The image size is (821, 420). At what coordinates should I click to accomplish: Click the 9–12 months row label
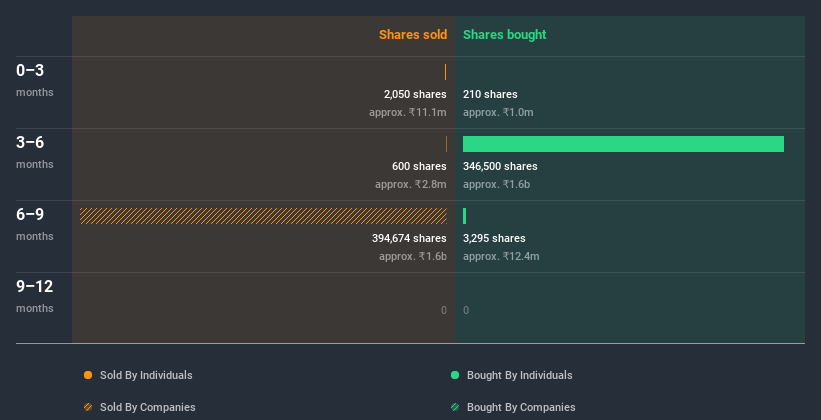[35, 296]
